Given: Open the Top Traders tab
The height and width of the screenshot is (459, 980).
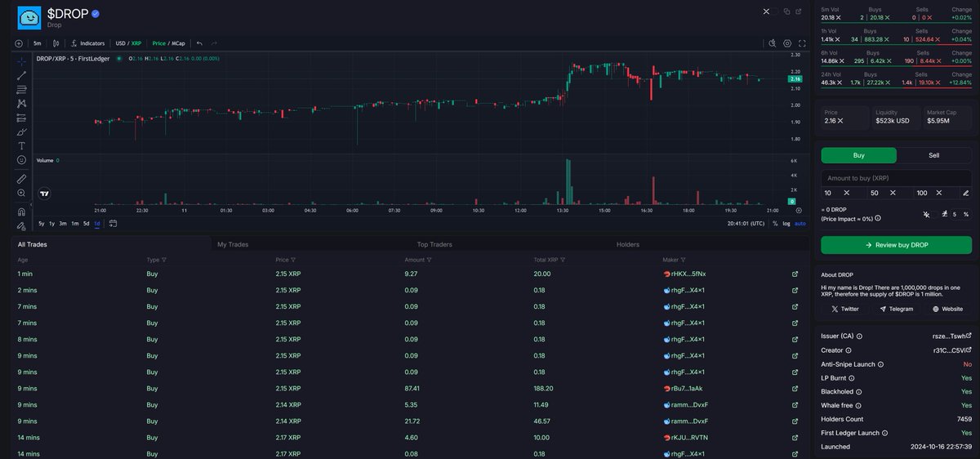Looking at the screenshot, I should (x=434, y=244).
